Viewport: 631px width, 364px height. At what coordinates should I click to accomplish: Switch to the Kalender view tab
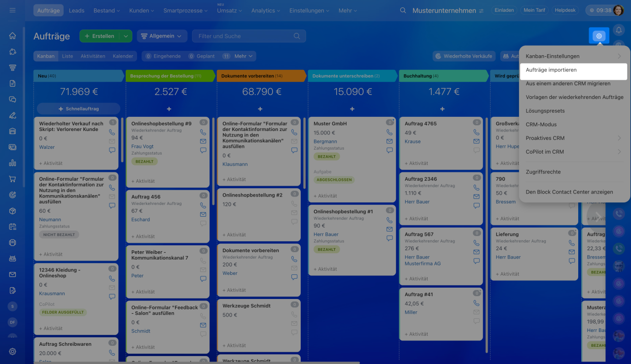tap(123, 56)
